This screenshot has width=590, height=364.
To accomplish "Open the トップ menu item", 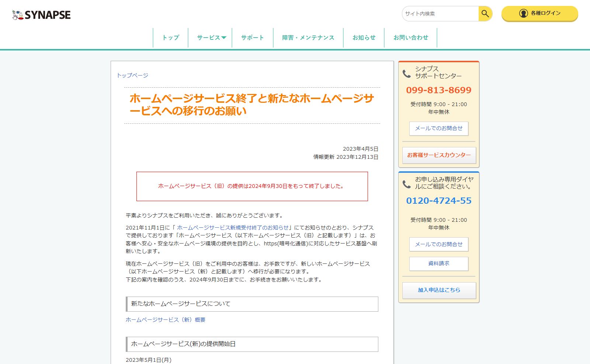I will click(x=171, y=38).
